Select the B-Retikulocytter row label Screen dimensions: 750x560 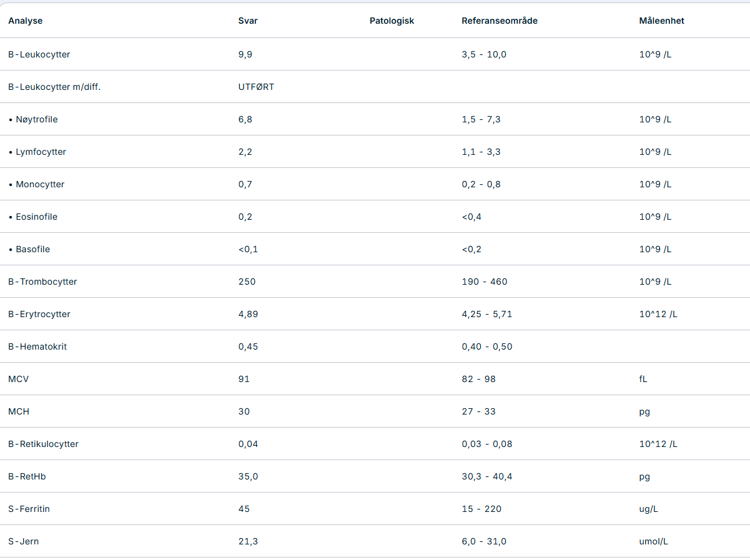(x=43, y=444)
